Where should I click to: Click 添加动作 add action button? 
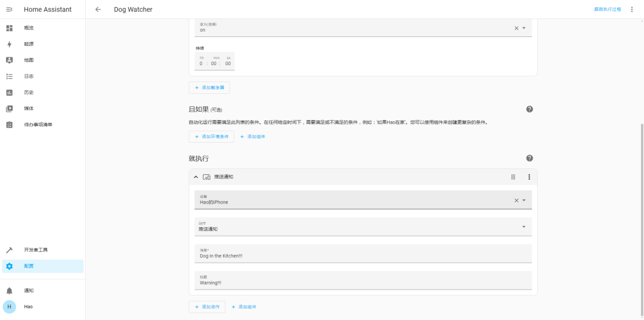click(207, 307)
